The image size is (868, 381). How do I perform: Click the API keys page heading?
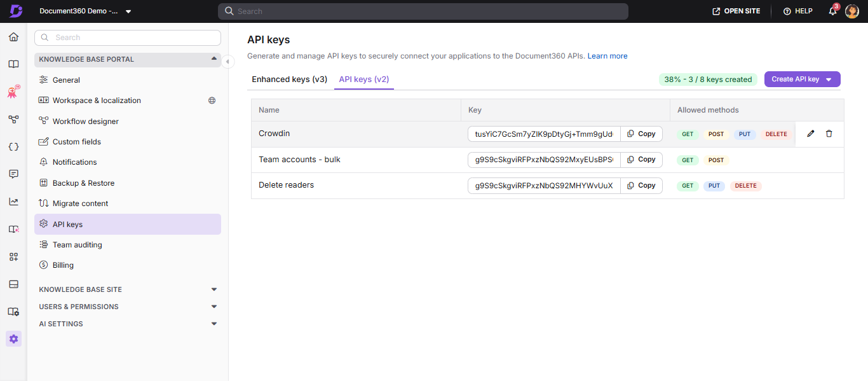click(269, 39)
